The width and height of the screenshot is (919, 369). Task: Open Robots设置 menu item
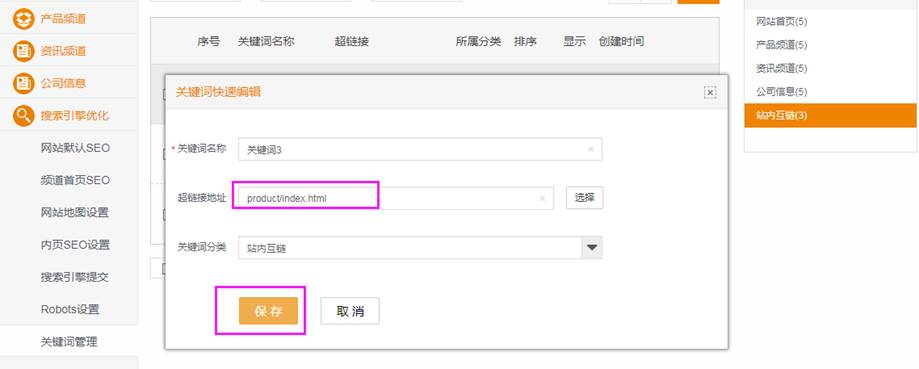[x=70, y=309]
